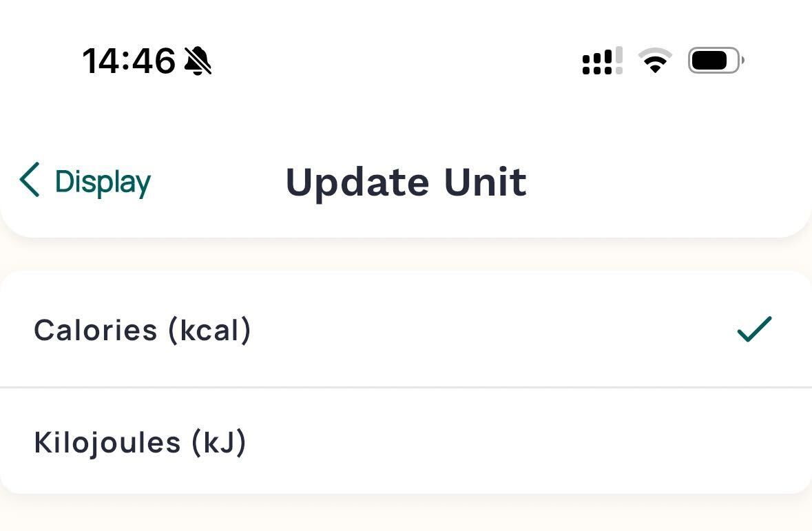
Task: Tap the back chevron arrow
Action: [x=30, y=180]
